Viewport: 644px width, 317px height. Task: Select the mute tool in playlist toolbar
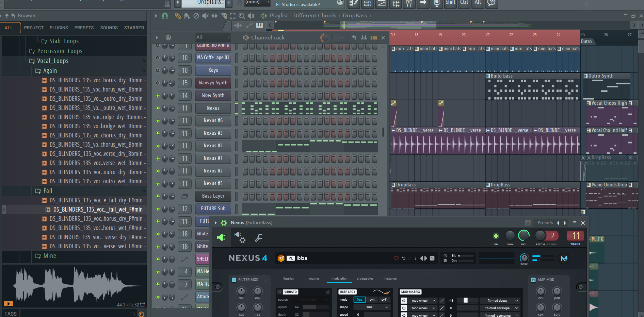(x=205, y=16)
